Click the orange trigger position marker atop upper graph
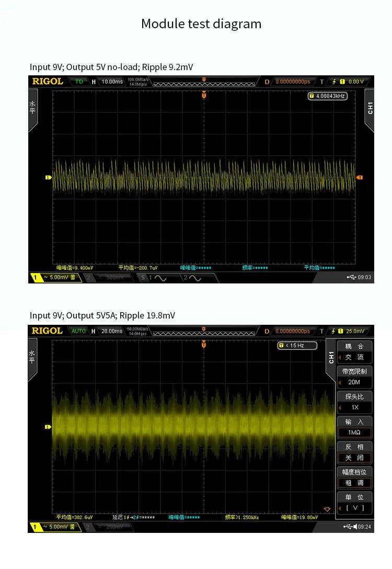 (x=204, y=95)
